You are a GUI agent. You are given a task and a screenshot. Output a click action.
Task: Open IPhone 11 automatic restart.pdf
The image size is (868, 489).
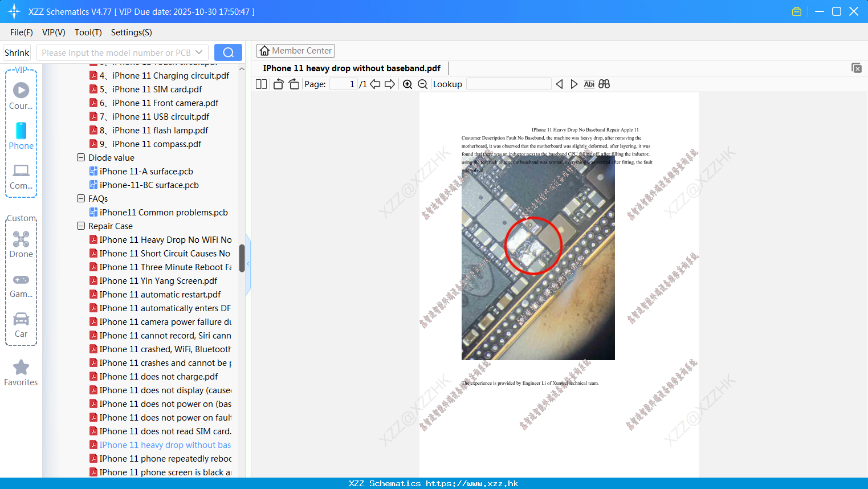[156, 294]
